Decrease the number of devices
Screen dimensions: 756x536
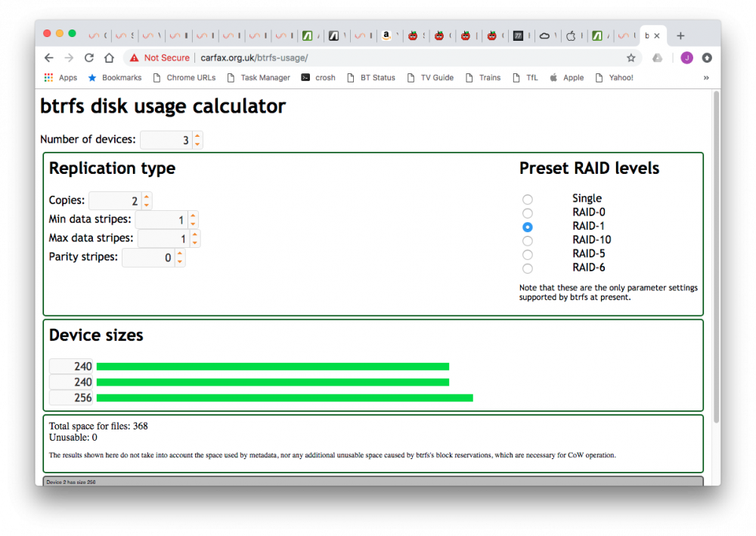coord(197,144)
